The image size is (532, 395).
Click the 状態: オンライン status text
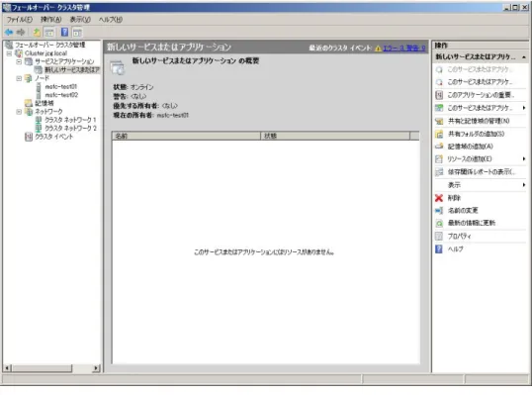133,87
